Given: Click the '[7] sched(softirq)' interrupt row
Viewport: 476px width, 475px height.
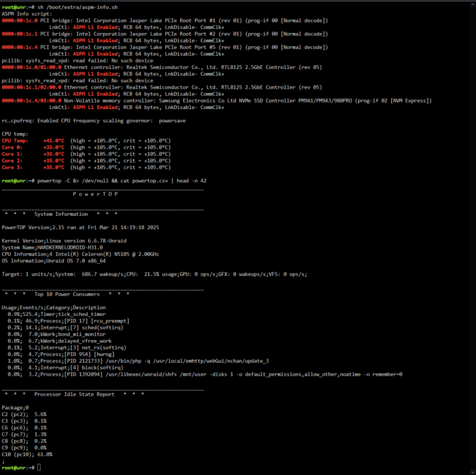Looking at the screenshot, I should pos(65,327).
